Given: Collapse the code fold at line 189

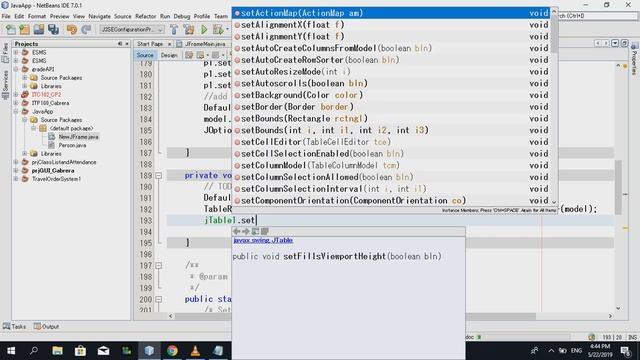Looking at the screenshot, I should 158,176.
